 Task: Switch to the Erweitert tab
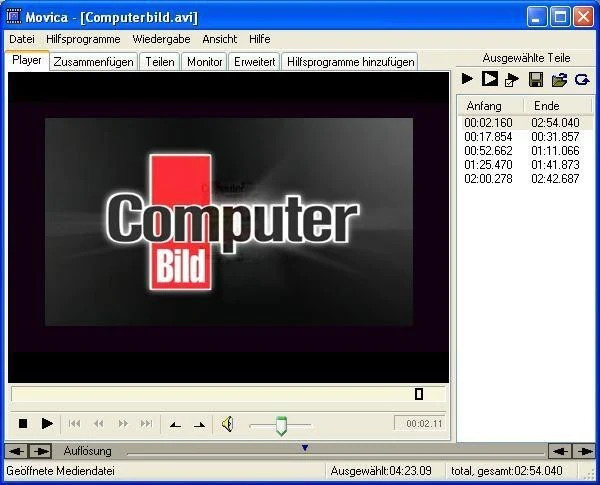tap(254, 62)
